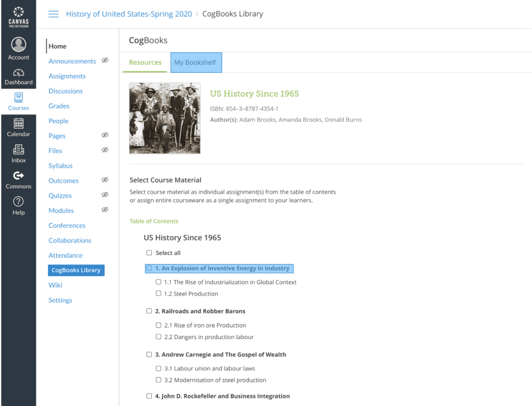Click hidden-eye icon beside Files
The width and height of the screenshot is (532, 406).
[105, 150]
